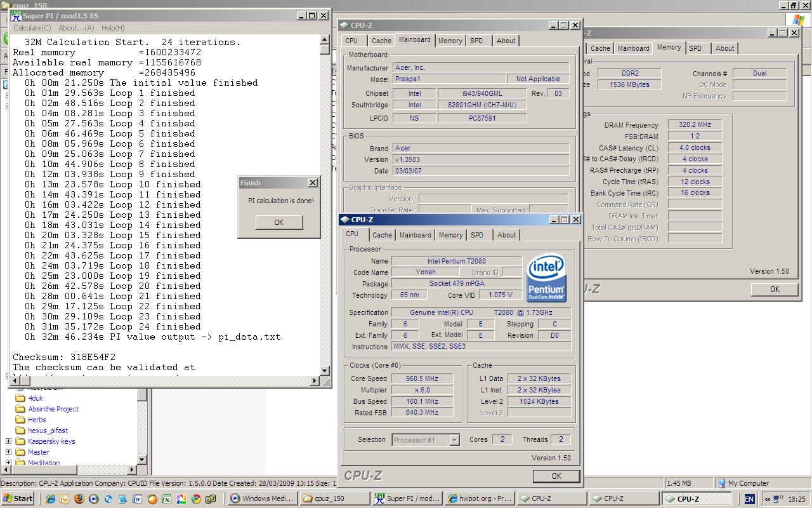Click the checksum line 318E54F2
This screenshot has height=508, width=812.
(64, 357)
